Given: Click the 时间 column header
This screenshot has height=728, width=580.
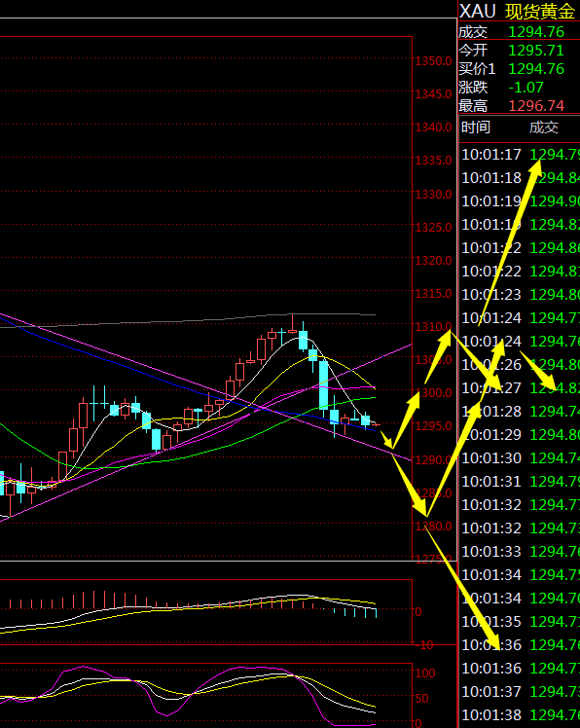Looking at the screenshot, I should pyautogui.click(x=476, y=127).
